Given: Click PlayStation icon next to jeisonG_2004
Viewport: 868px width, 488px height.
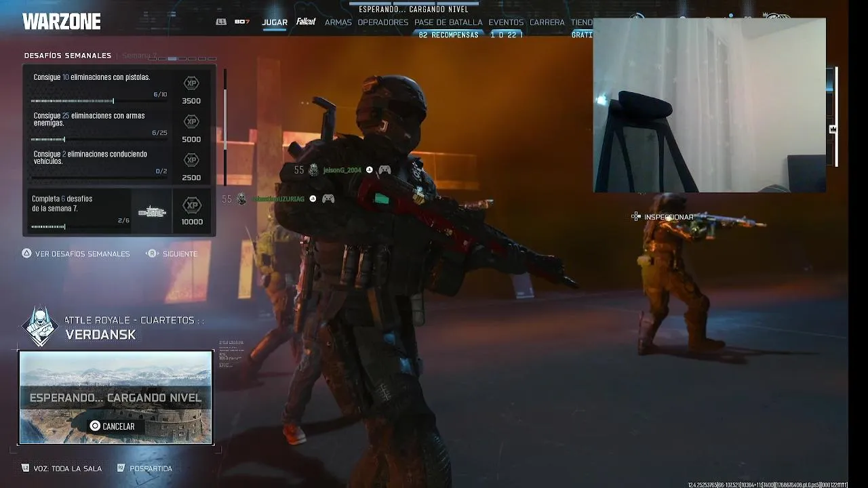Looking at the screenshot, I should pos(370,170).
